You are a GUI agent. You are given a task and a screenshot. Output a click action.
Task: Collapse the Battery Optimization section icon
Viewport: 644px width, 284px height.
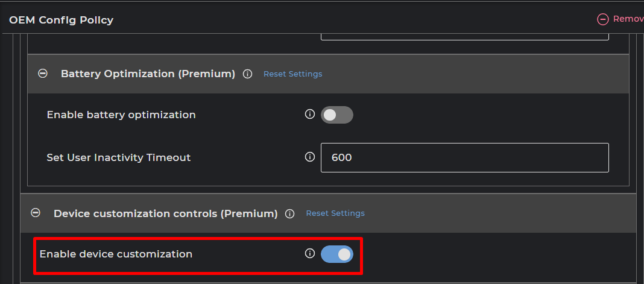43,74
